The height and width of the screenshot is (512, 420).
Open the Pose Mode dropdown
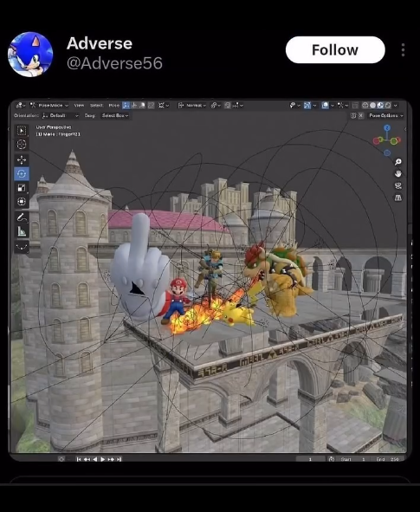pyautogui.click(x=49, y=105)
